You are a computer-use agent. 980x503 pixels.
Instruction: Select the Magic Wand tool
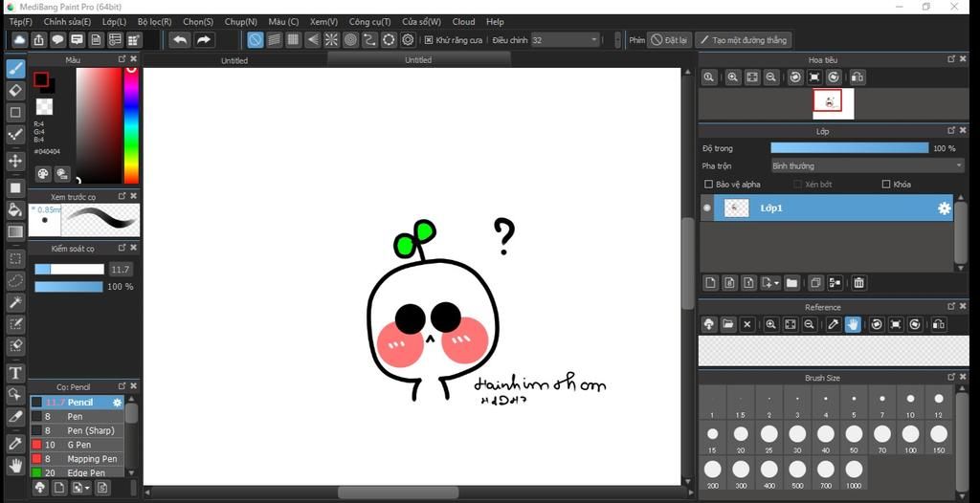[x=15, y=302]
